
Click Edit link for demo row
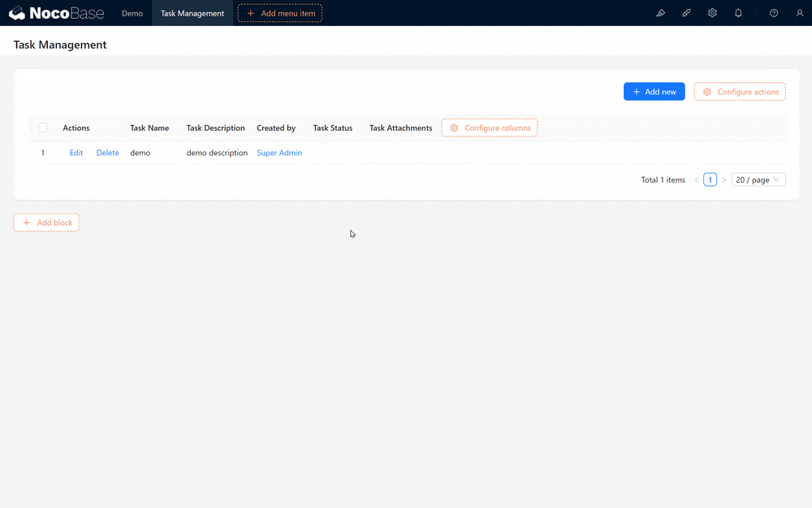tap(76, 153)
